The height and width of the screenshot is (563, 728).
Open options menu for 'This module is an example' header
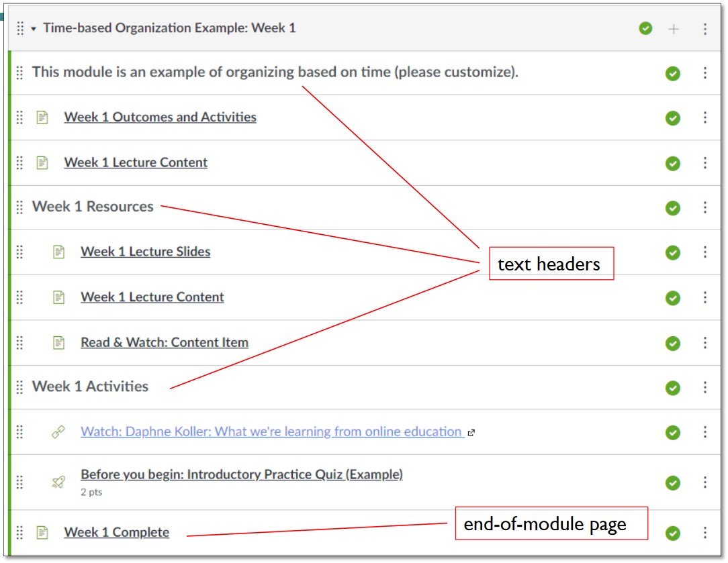704,73
